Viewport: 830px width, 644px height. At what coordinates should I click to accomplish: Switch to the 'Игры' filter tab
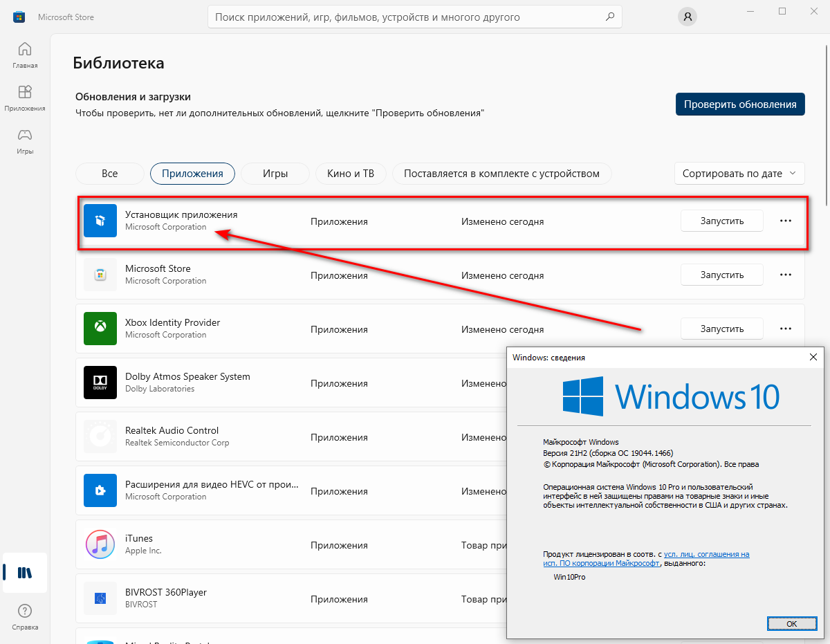tap(275, 174)
